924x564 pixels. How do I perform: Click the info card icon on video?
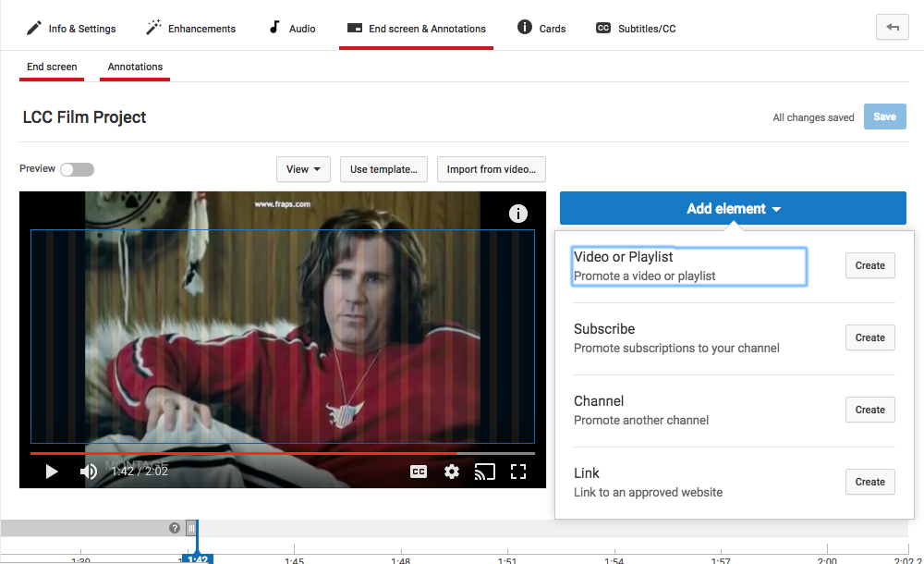tap(518, 214)
